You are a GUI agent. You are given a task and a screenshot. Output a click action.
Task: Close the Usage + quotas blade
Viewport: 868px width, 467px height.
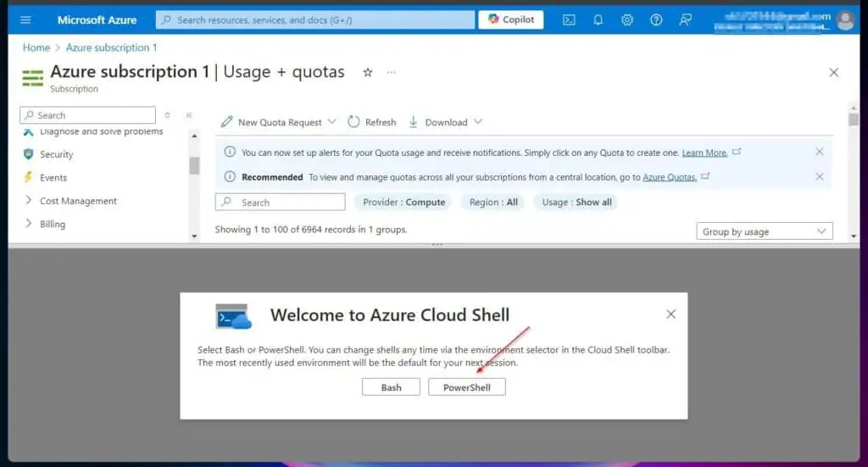834,73
